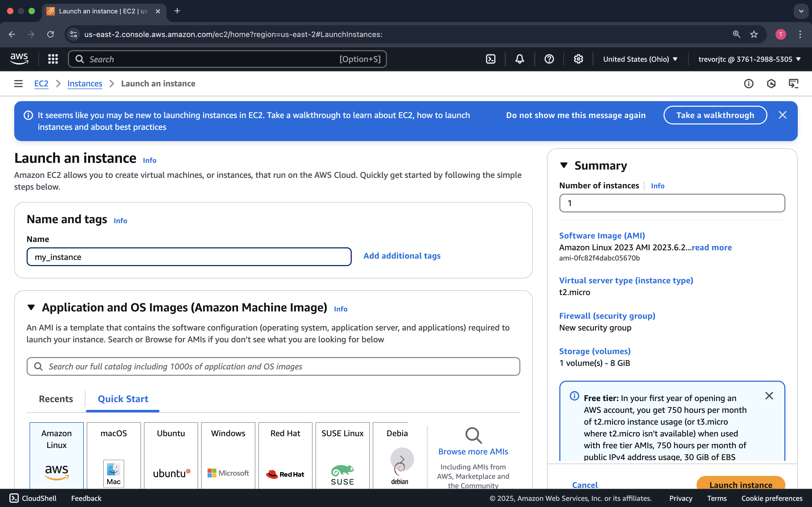This screenshot has height=507, width=812.
Task: Open the account menu for trevorjtc
Action: [749, 59]
